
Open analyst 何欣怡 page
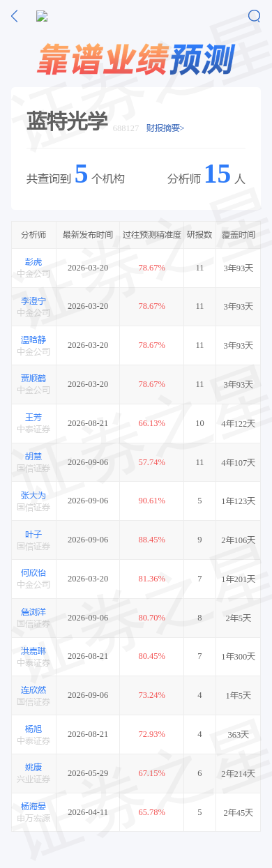tap(33, 573)
